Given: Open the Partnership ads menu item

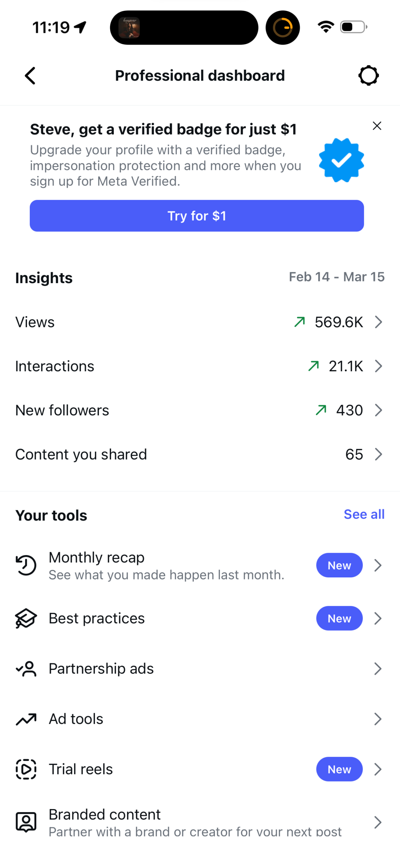Looking at the screenshot, I should pyautogui.click(x=200, y=669).
